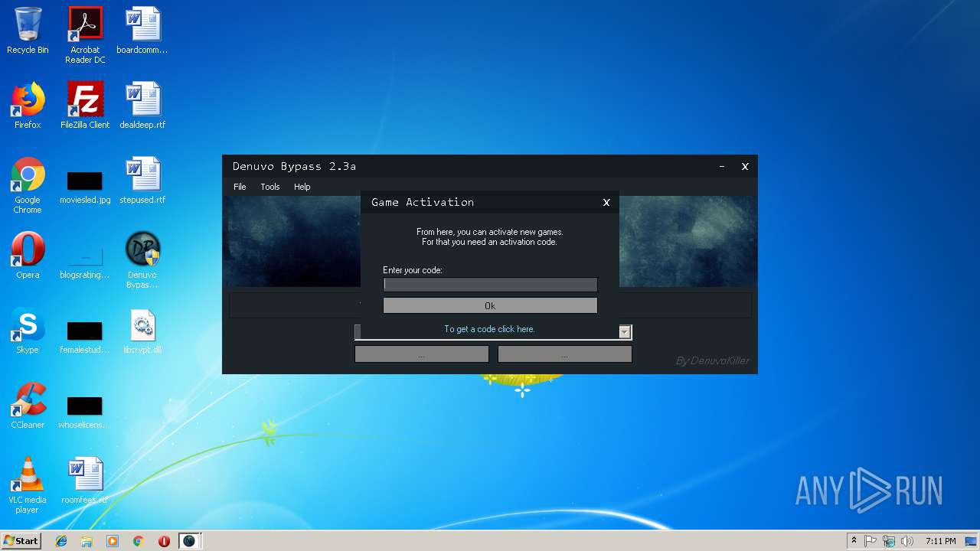The width and height of the screenshot is (980, 551).
Task: Expand the game selection dropdown arrow
Action: 626,332
